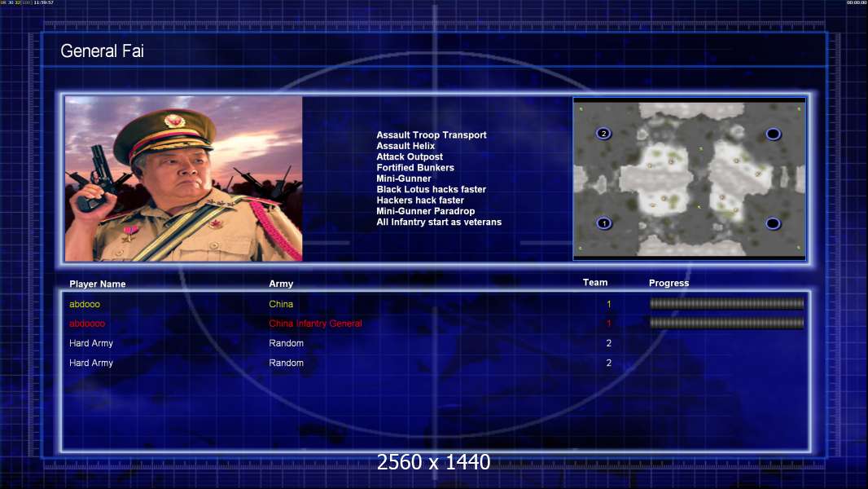Click the Player Name column header
This screenshot has width=868, height=489.
pos(98,284)
